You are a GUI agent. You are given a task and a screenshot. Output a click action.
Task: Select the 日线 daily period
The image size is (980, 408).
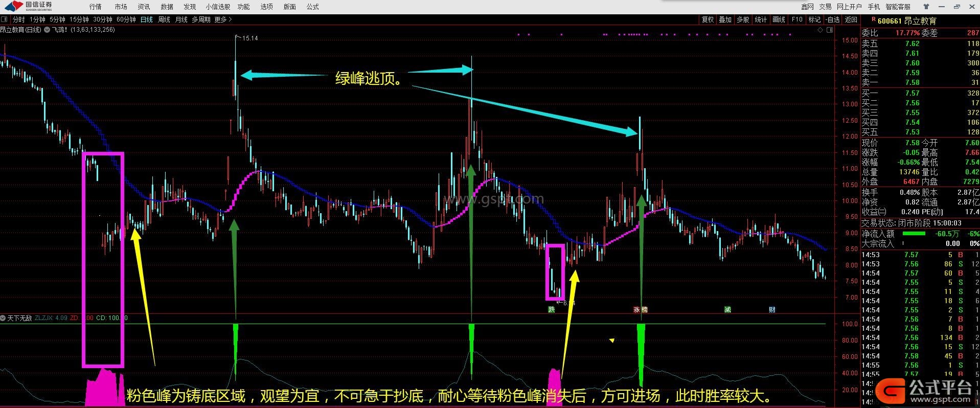click(x=147, y=19)
